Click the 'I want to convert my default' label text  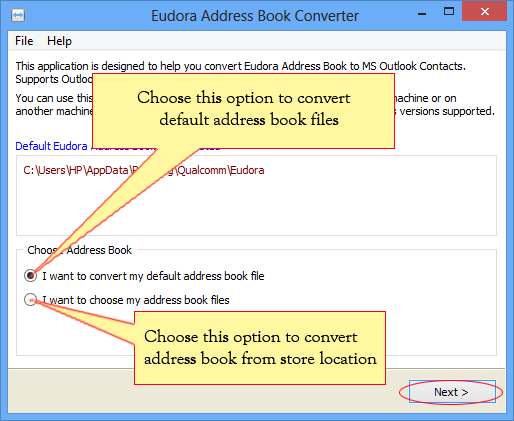click(x=153, y=276)
